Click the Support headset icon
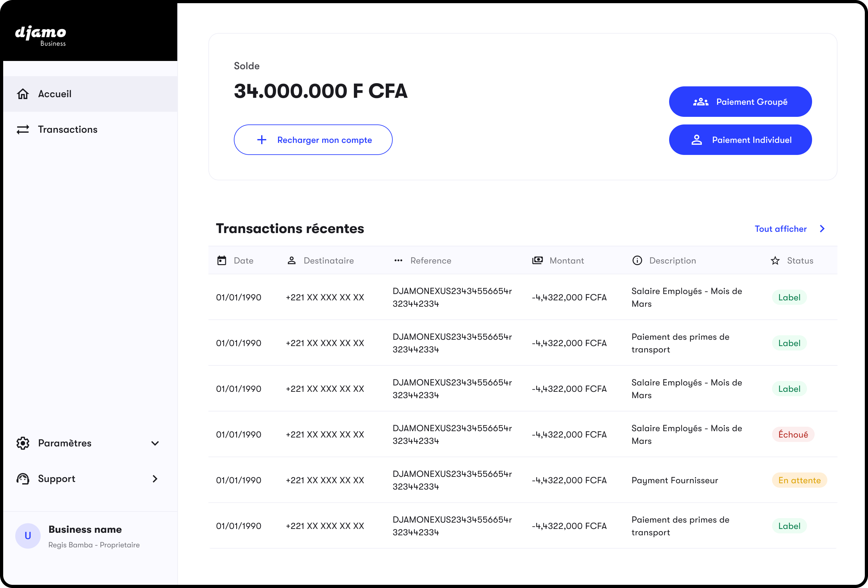The height and width of the screenshot is (588, 868). [23, 478]
